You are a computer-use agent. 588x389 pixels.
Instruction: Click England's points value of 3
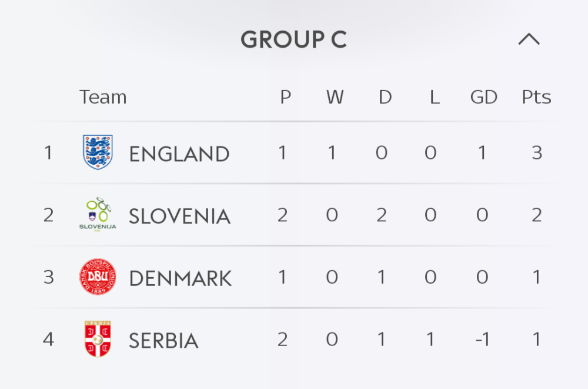click(x=536, y=153)
